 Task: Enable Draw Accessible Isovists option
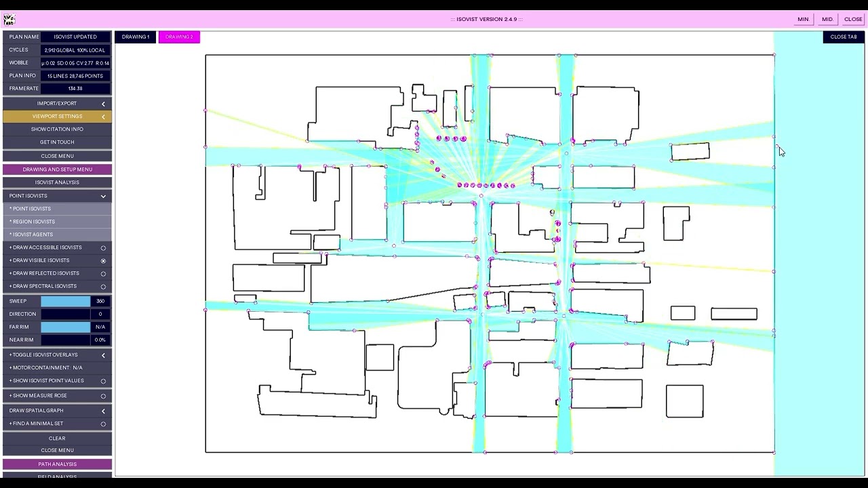[x=103, y=248]
